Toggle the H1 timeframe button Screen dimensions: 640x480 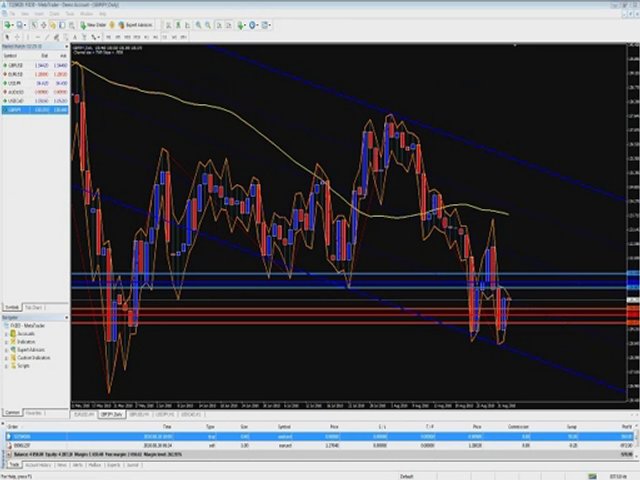146,37
